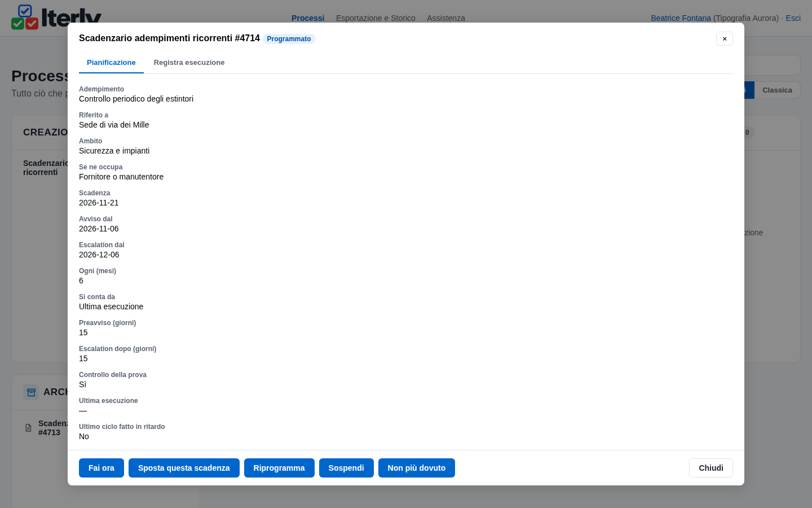The image size is (812, 508).
Task: Click the Adempimento field label
Action: [101, 89]
